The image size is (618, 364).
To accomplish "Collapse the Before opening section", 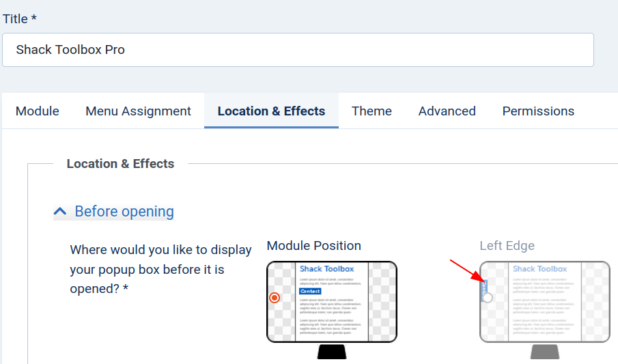I will pyautogui.click(x=113, y=212).
